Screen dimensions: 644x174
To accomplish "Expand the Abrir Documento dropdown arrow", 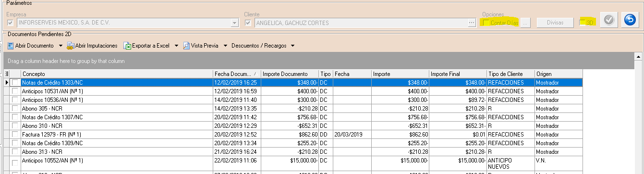I will 61,46.
